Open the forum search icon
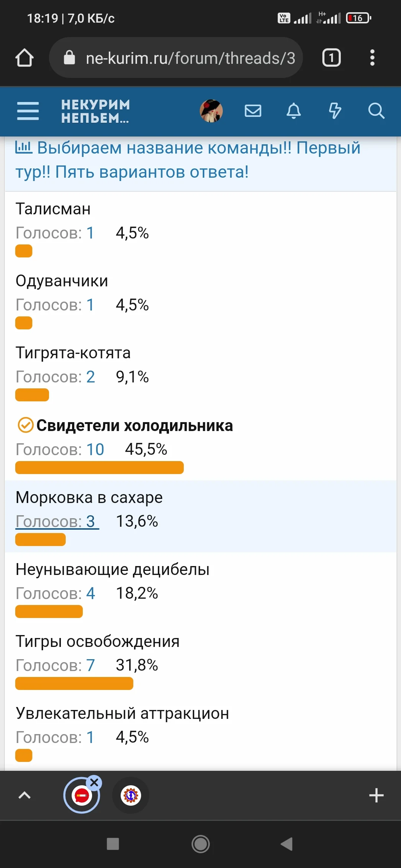401x868 pixels. click(376, 111)
